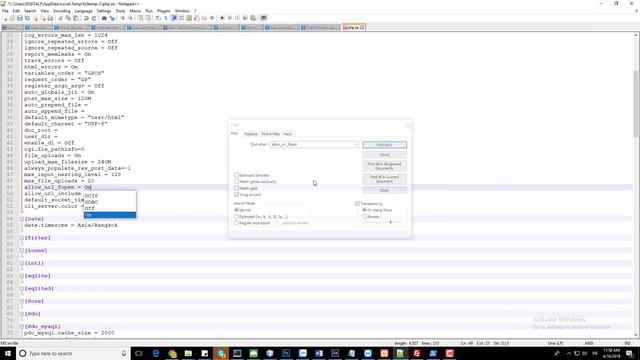Image resolution: width=640 pixels, height=360 pixels.
Task: Collapse the [Date] section fold marker
Action: pyautogui.click(x=22, y=219)
